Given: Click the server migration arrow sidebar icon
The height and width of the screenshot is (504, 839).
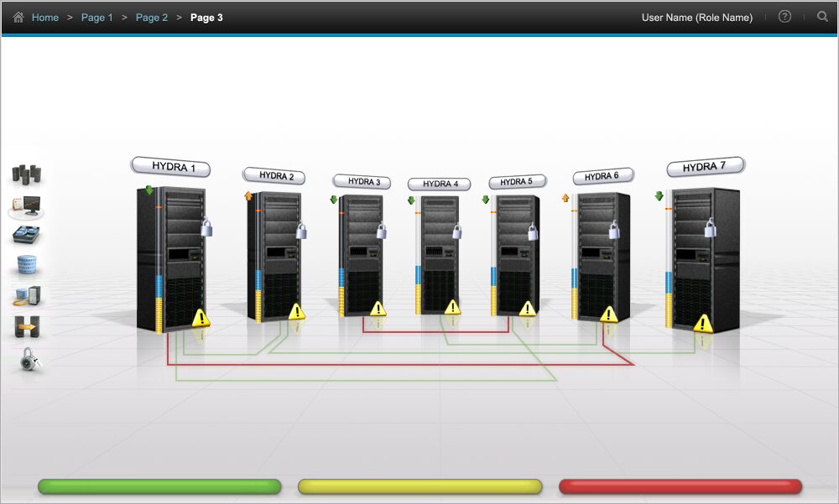Looking at the screenshot, I should click(27, 327).
